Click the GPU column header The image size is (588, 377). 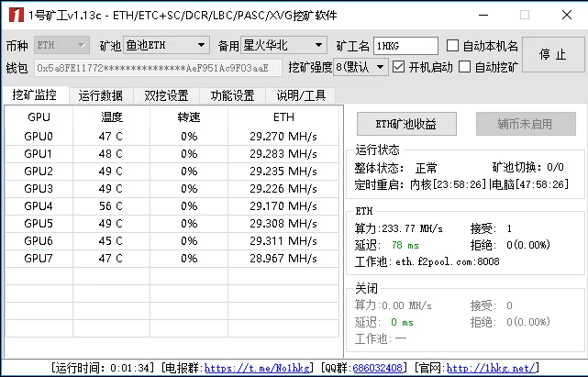coord(39,117)
